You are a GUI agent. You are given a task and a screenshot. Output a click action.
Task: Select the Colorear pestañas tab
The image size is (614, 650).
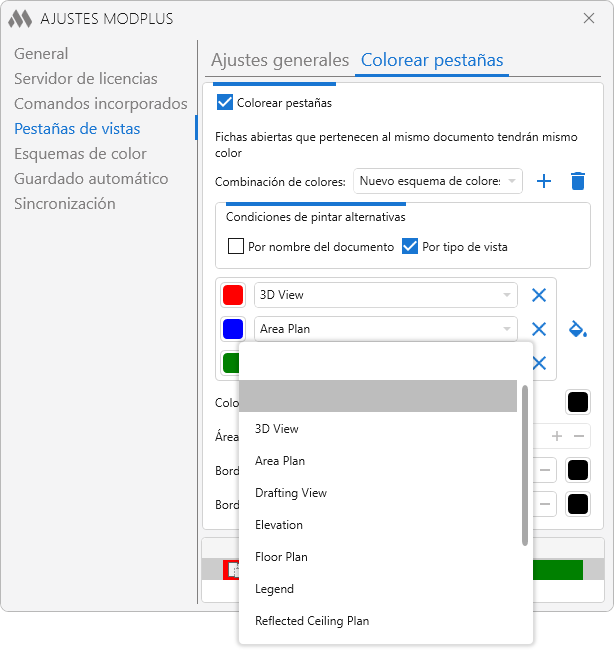[432, 60]
